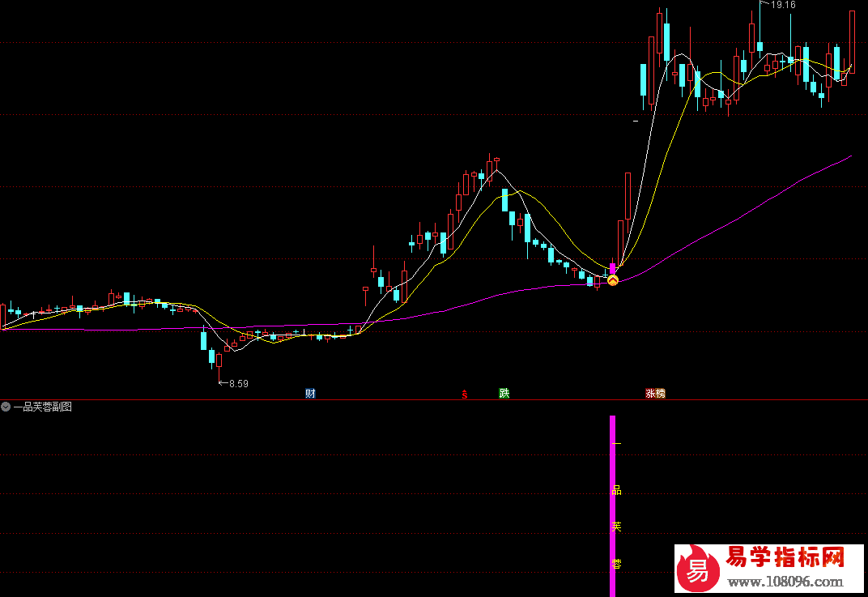Screen dimensions: 868x597
Task: Click the 易学指标网 watermark text
Action: tap(785, 557)
